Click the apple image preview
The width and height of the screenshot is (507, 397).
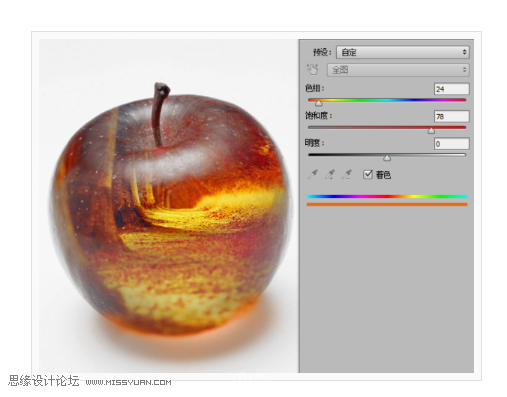[x=169, y=206]
